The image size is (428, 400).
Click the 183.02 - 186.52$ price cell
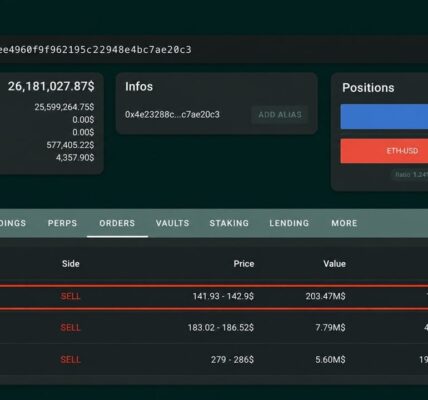[221, 328]
